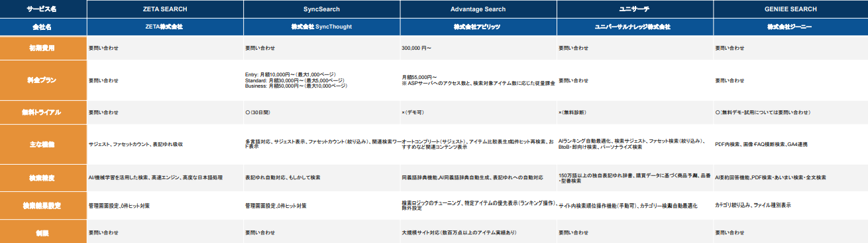Click SyncSearch's 制限 要問い合わせ cell

click(x=321, y=232)
